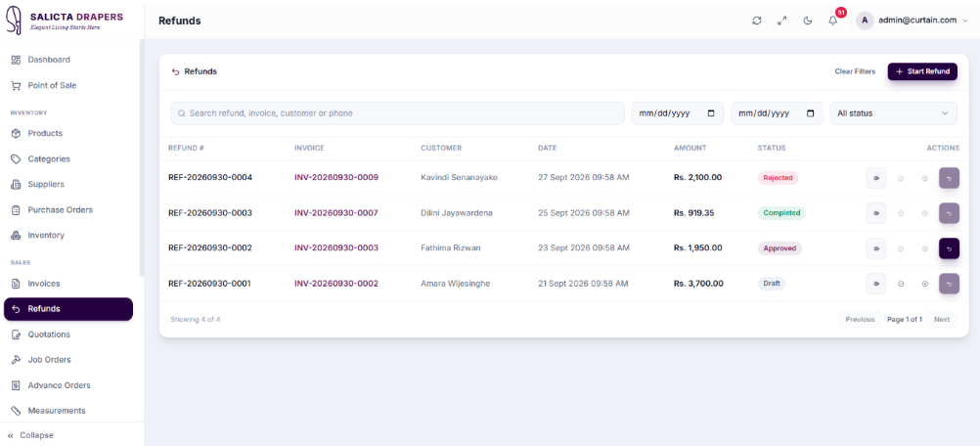Open the calendar picker on the second date field
The height and width of the screenshot is (446, 980).
[x=811, y=113]
